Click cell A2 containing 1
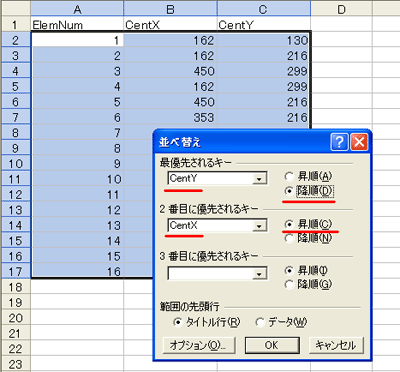Viewport: 400px width, 372px height. pyautogui.click(x=77, y=40)
